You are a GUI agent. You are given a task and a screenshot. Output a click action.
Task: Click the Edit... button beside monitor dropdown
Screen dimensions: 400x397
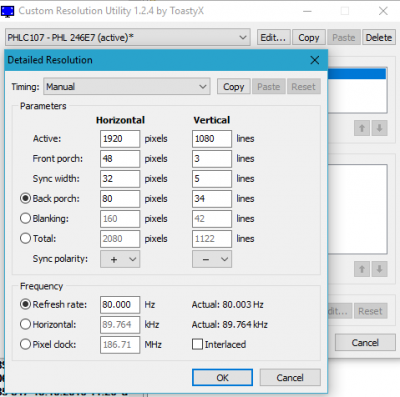(273, 37)
